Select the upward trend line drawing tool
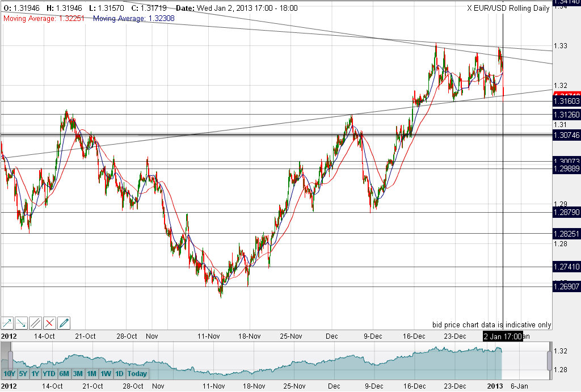Viewport: 581px width, 392px height. (7, 323)
